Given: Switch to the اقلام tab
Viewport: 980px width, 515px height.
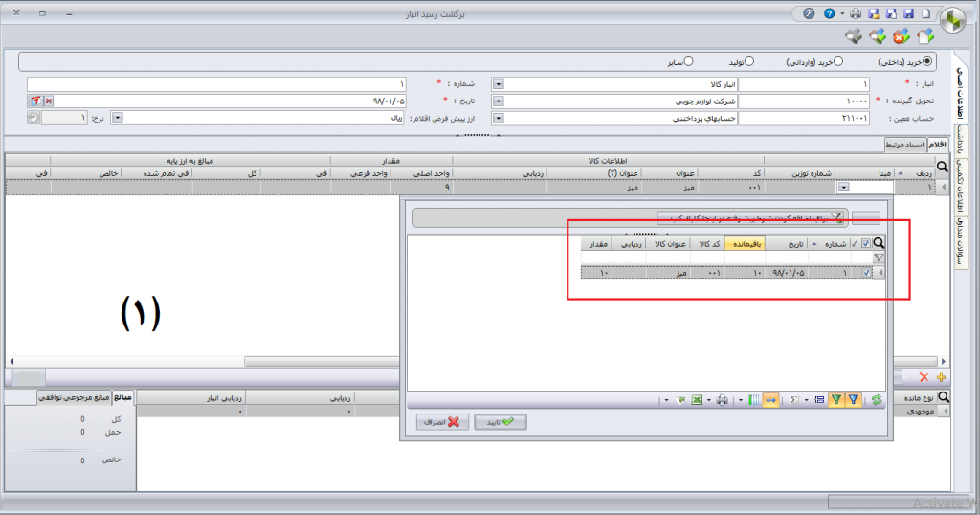Looking at the screenshot, I should (x=937, y=145).
